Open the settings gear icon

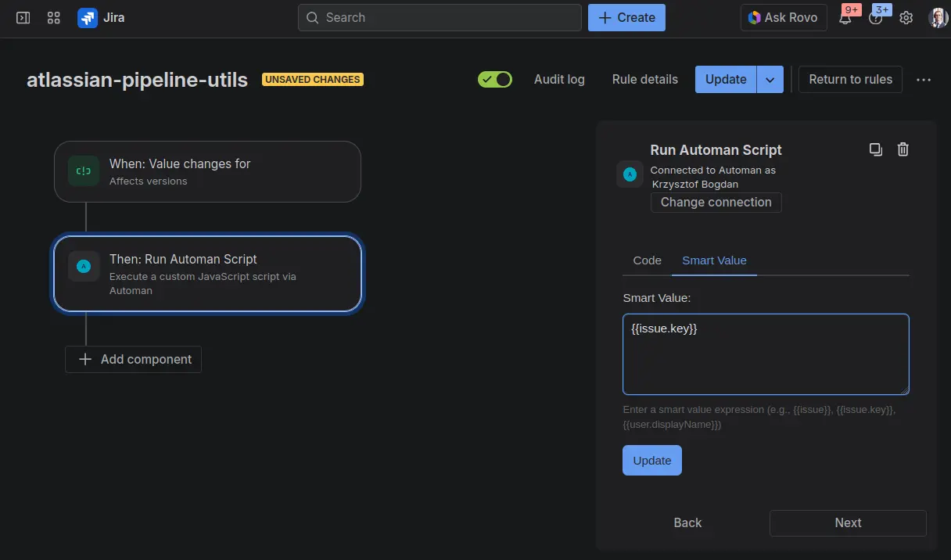pyautogui.click(x=906, y=17)
